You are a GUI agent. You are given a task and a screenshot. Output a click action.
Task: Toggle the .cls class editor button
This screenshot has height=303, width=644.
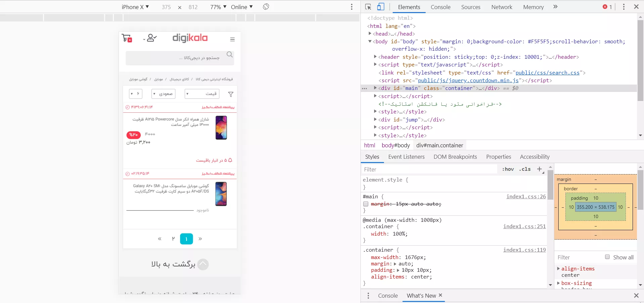tap(525, 169)
